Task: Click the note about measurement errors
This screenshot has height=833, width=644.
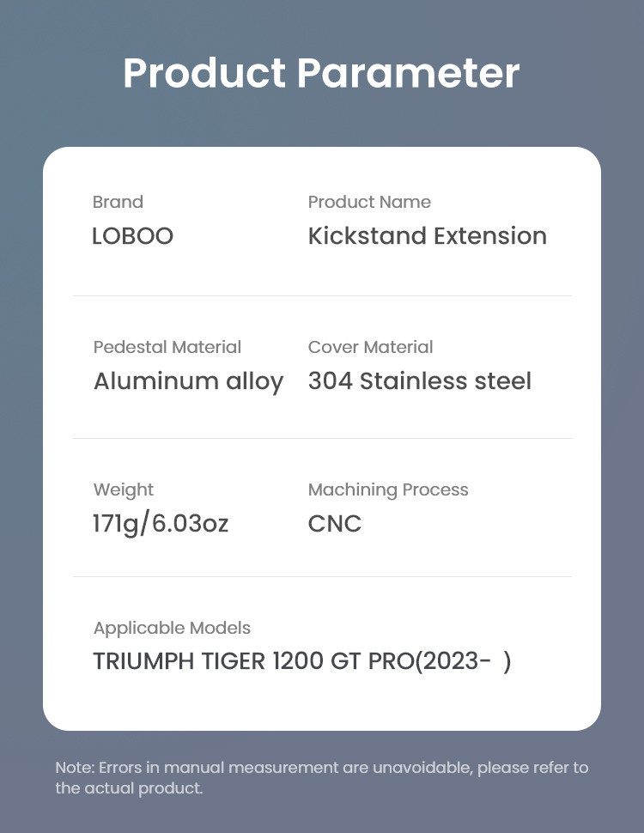Action: coord(321,777)
